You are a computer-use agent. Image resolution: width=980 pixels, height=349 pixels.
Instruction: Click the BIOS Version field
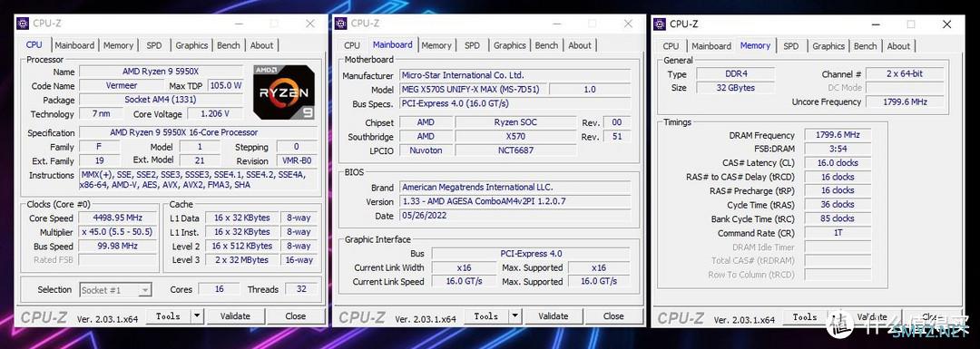(x=515, y=201)
